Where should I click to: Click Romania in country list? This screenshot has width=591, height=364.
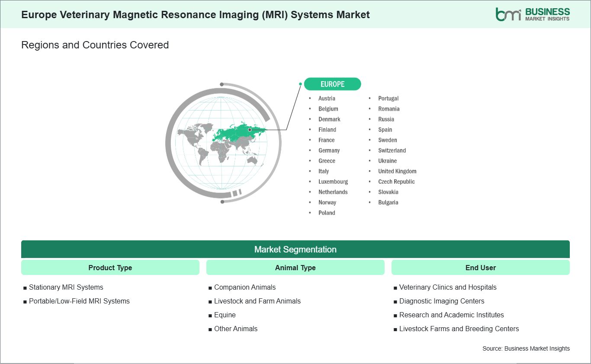pyautogui.click(x=389, y=109)
